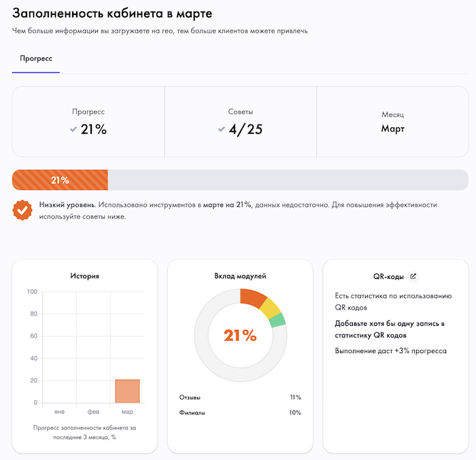Click the orange striped progress bar fill
Image resolution: width=476 pixels, height=460 pixels.
60,180
